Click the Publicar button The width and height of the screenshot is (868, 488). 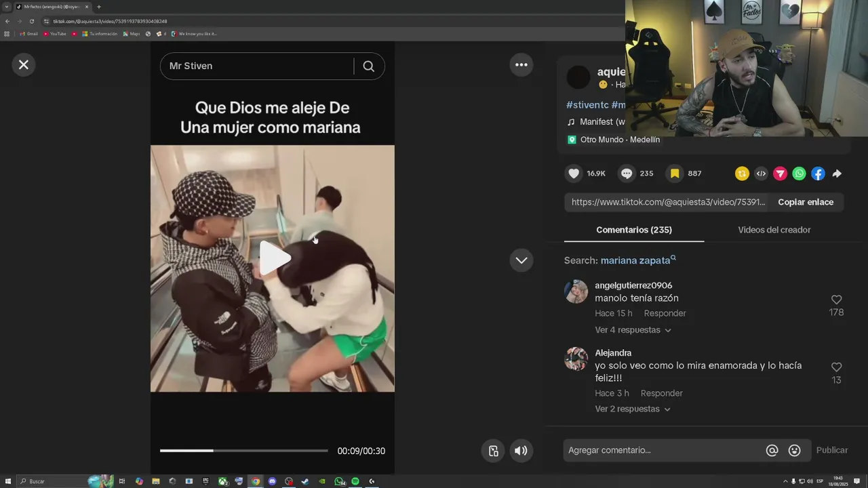click(832, 450)
